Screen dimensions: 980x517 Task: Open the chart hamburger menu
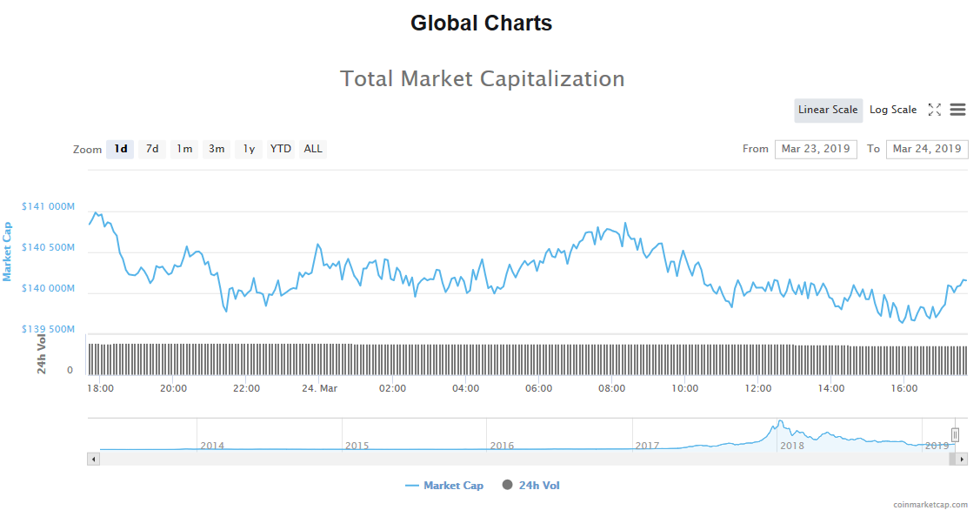(957, 110)
